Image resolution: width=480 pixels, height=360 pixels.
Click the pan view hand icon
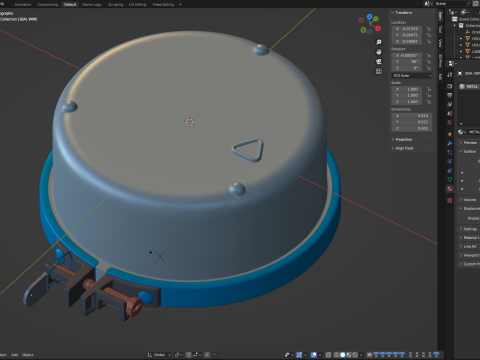pyautogui.click(x=379, y=52)
